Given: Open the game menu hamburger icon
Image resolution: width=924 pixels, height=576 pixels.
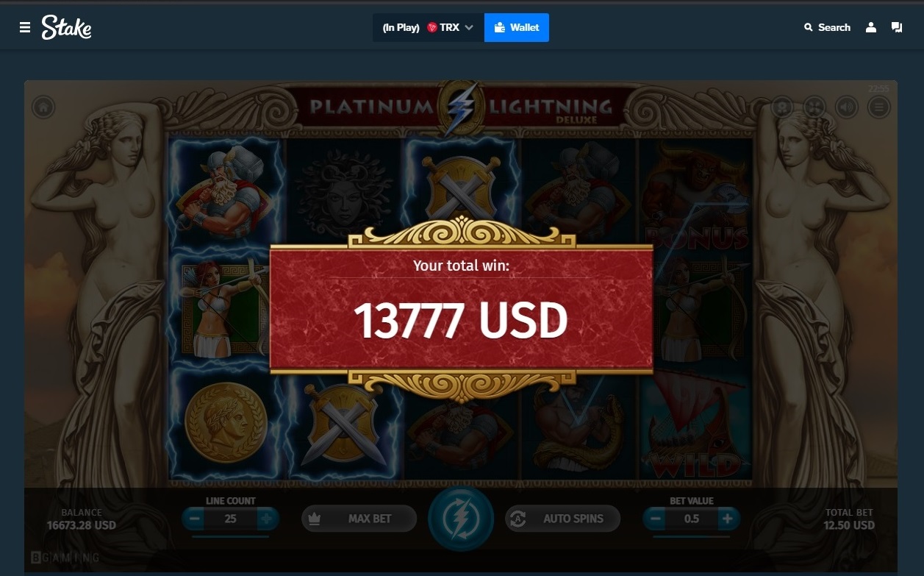Looking at the screenshot, I should point(878,108).
